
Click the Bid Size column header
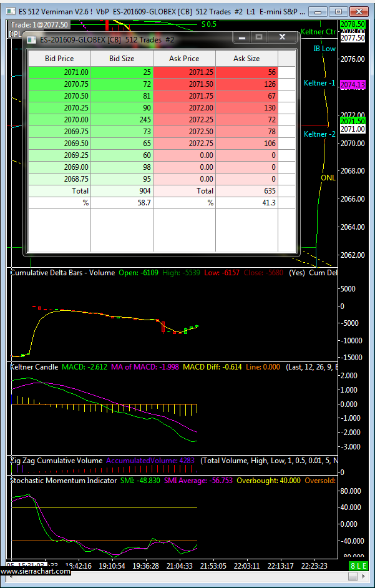[x=122, y=59]
